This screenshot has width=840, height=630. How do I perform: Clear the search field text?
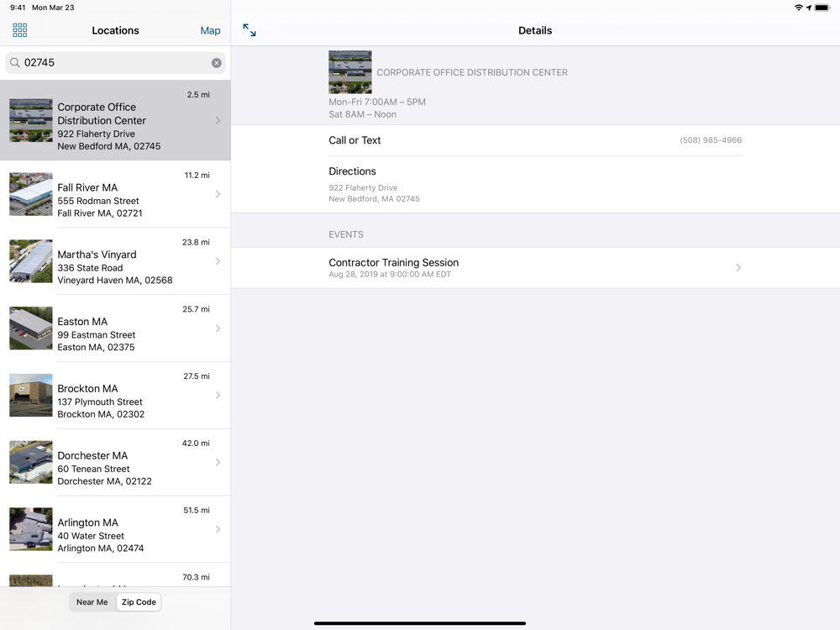217,63
